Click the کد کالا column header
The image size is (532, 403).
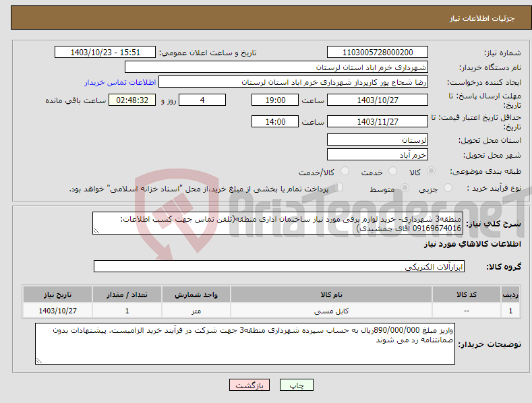coord(467,294)
